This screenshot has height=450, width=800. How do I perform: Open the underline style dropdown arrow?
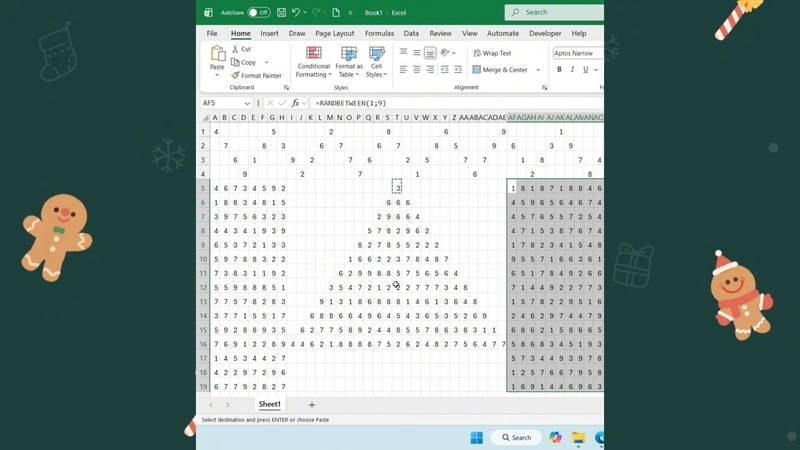tap(595, 70)
